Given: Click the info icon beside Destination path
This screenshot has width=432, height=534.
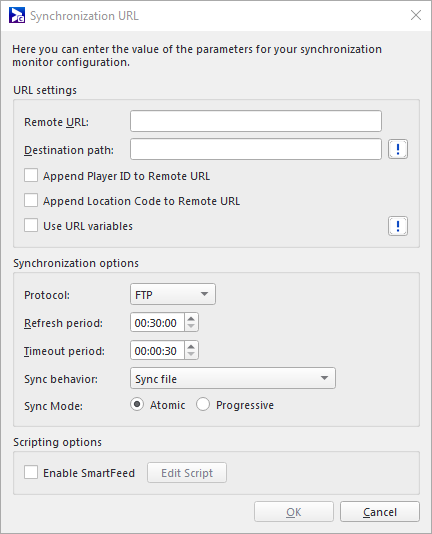Looking at the screenshot, I should (398, 149).
